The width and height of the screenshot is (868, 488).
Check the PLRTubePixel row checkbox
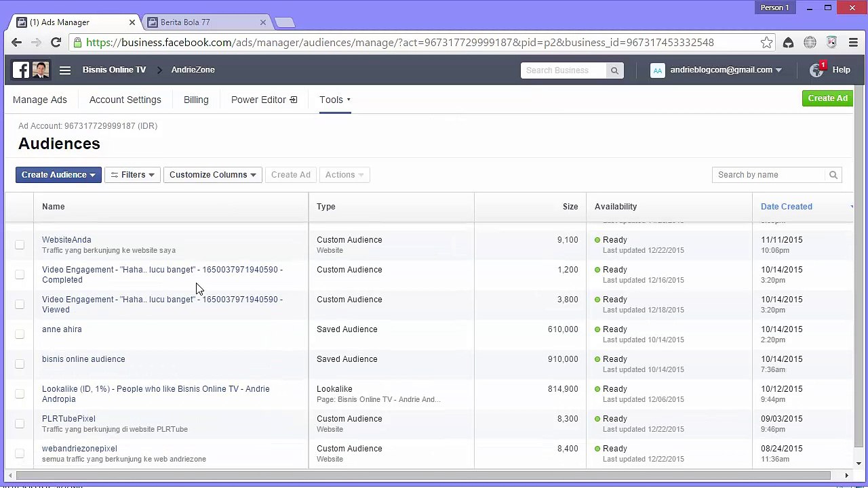(20, 424)
